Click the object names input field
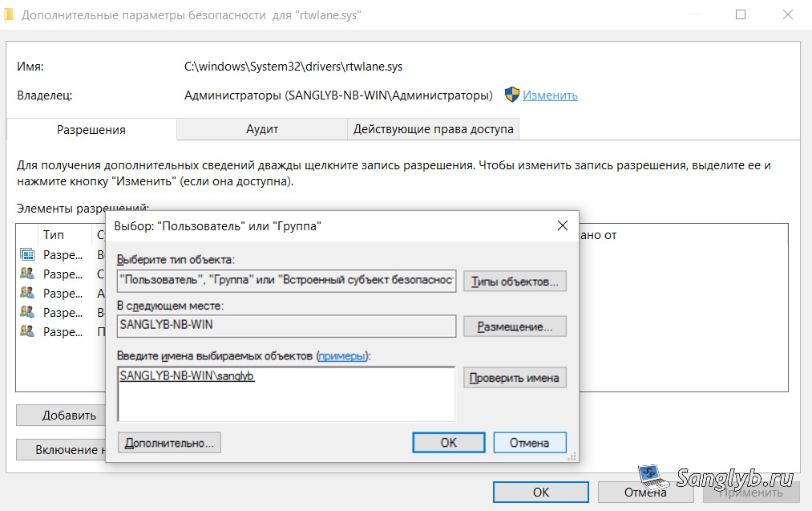 pyautogui.click(x=286, y=394)
